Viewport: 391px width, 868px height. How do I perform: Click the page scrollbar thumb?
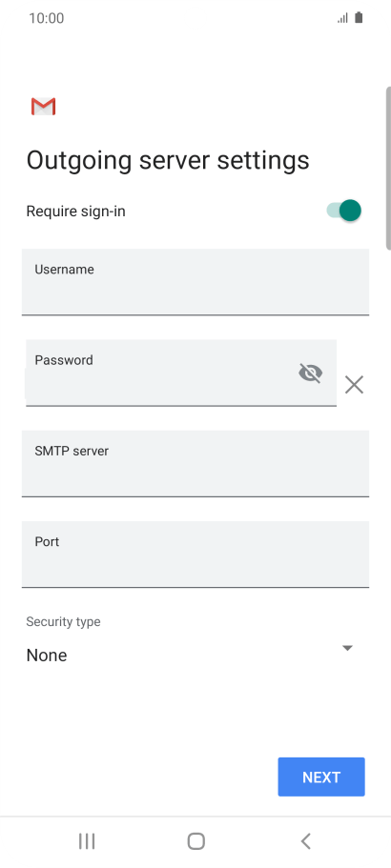point(388,169)
